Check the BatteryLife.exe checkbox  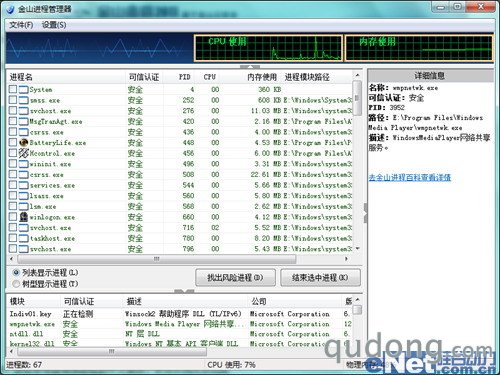click(x=13, y=143)
